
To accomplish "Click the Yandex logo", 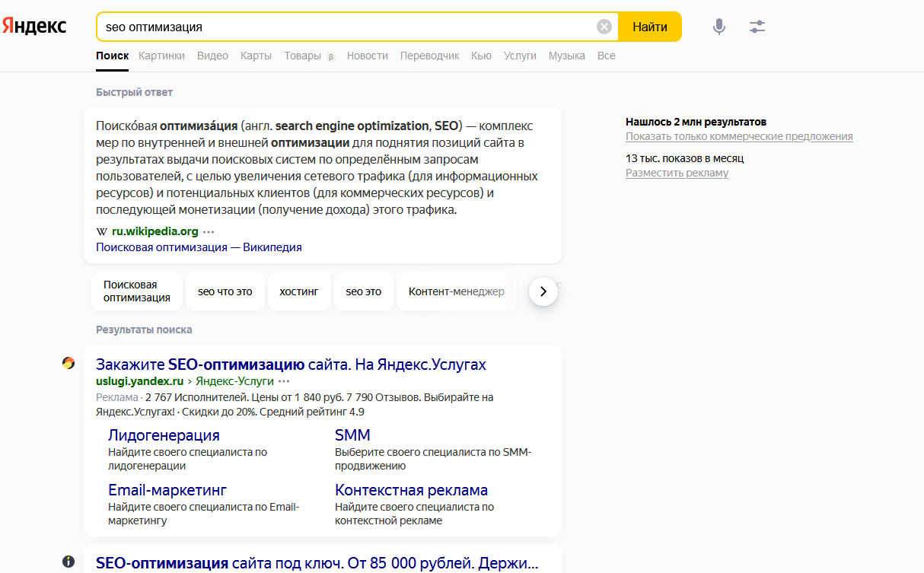I will pyautogui.click(x=34, y=26).
